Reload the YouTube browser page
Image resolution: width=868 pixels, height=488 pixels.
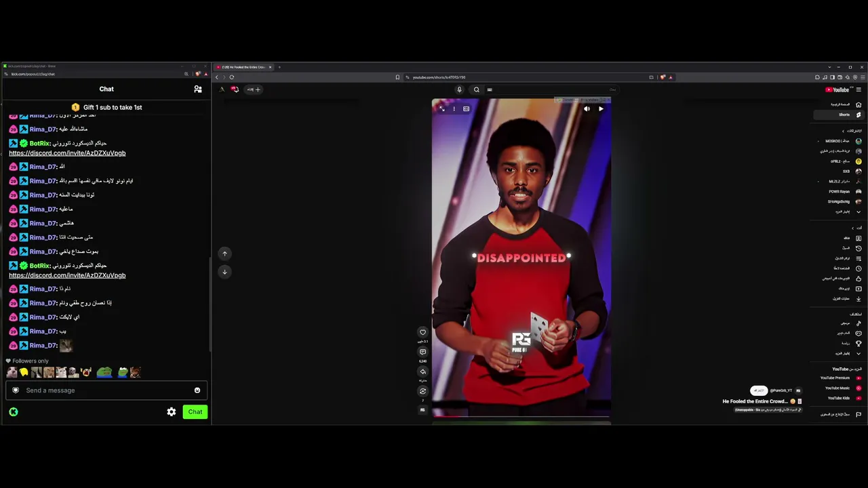point(232,77)
